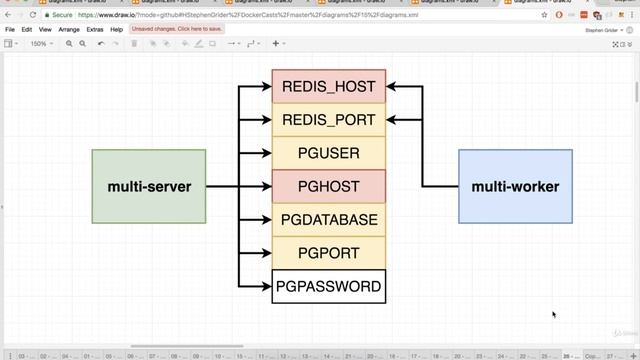This screenshot has width=640, height=360.
Task: Select the REDIS_PORT box
Action: [x=329, y=120]
